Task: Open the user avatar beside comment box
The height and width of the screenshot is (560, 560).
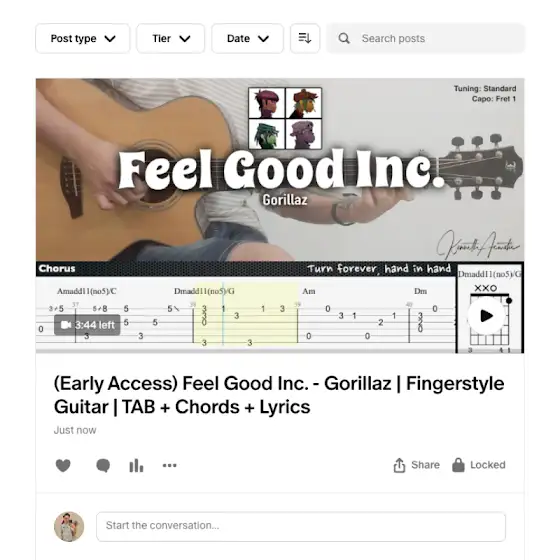Action: pos(69,526)
